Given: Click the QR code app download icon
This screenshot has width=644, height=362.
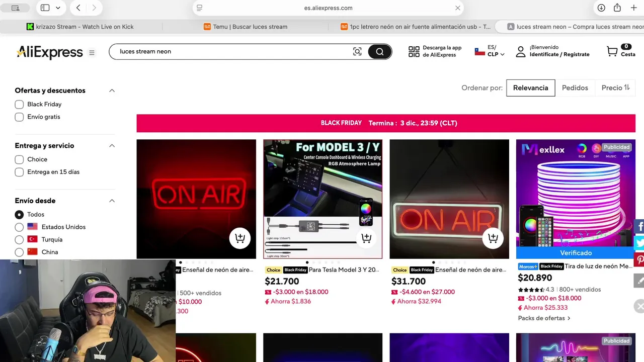Looking at the screenshot, I should tap(414, 51).
